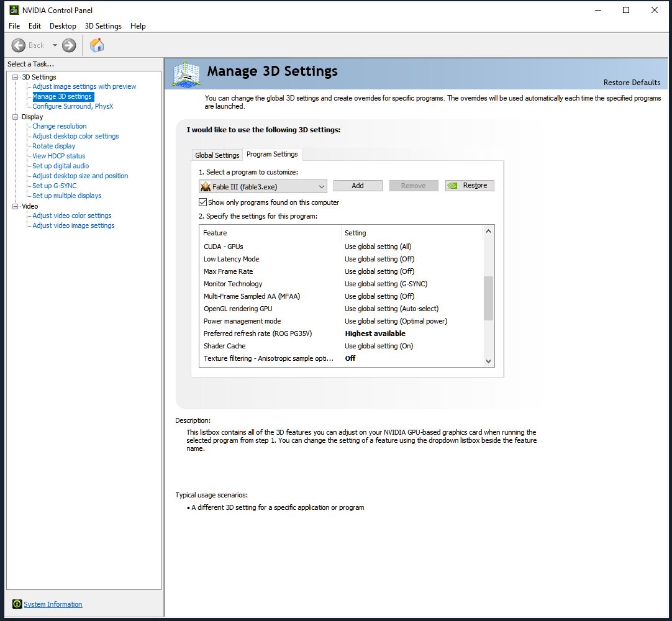This screenshot has width=672, height=621.
Task: Select Multi-Frame Sampled AA (MFAA) row
Action: [x=342, y=296]
